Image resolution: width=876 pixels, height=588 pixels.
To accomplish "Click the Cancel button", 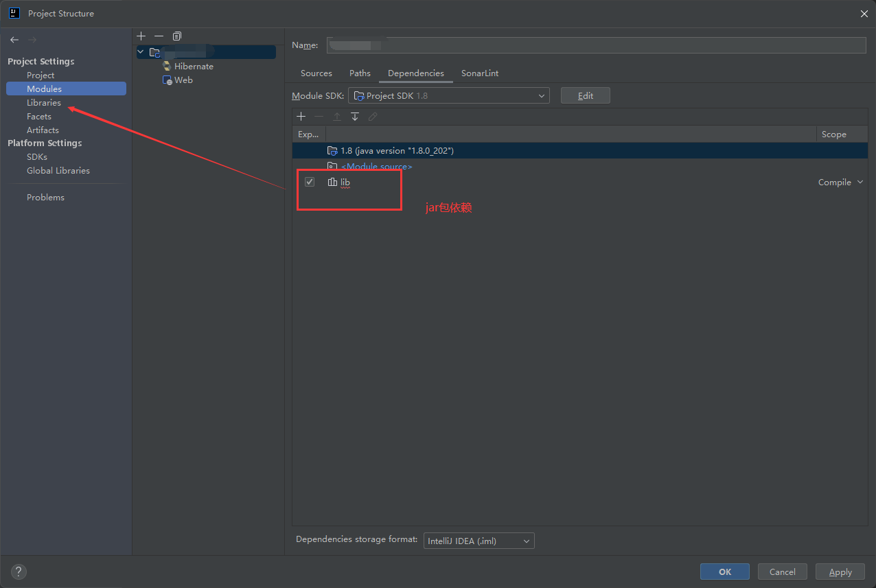I will (x=783, y=572).
